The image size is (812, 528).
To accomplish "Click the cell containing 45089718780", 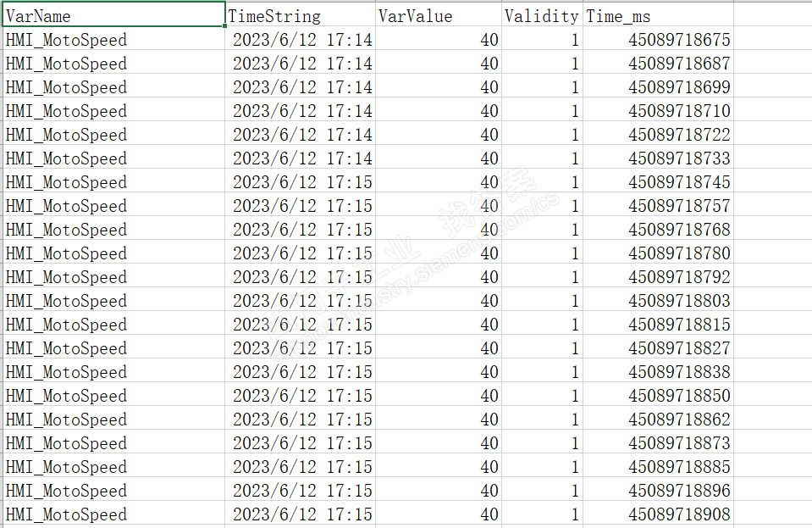I will (658, 253).
